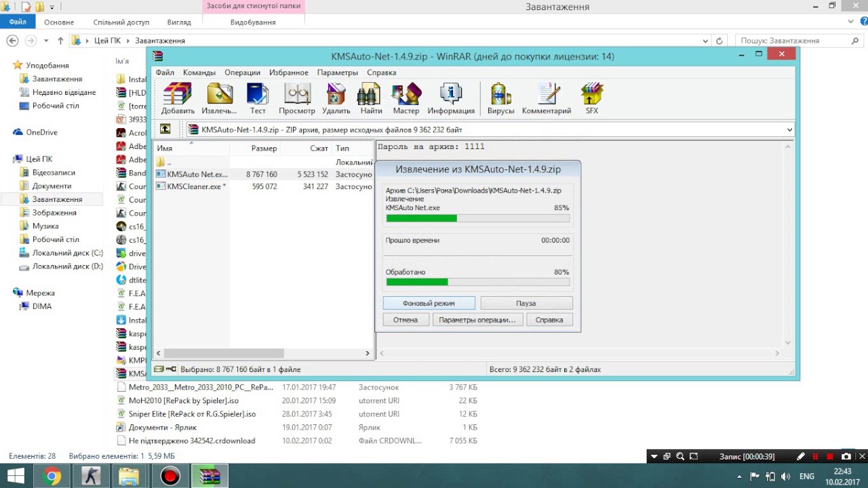
Task: Expand WinRAR archive path dropdown
Action: click(789, 129)
